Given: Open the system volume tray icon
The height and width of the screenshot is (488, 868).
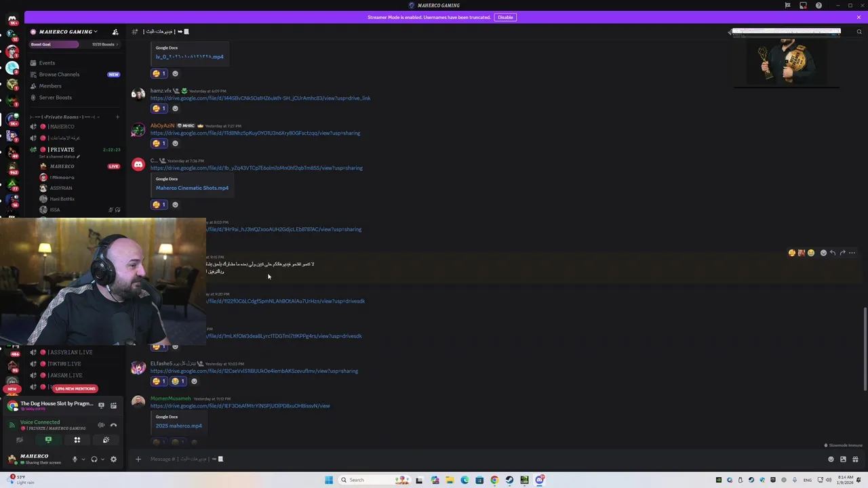Looking at the screenshot, I should [829, 480].
